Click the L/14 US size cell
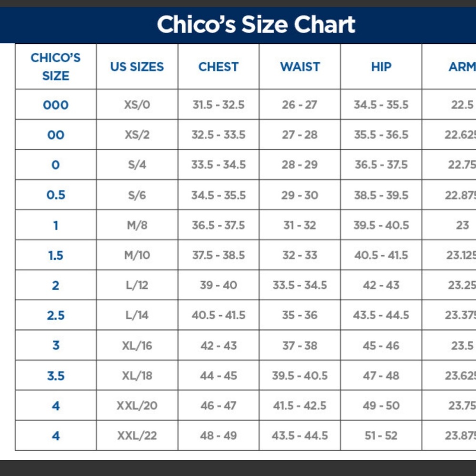Image resolution: width=476 pixels, height=476 pixels. click(x=137, y=315)
